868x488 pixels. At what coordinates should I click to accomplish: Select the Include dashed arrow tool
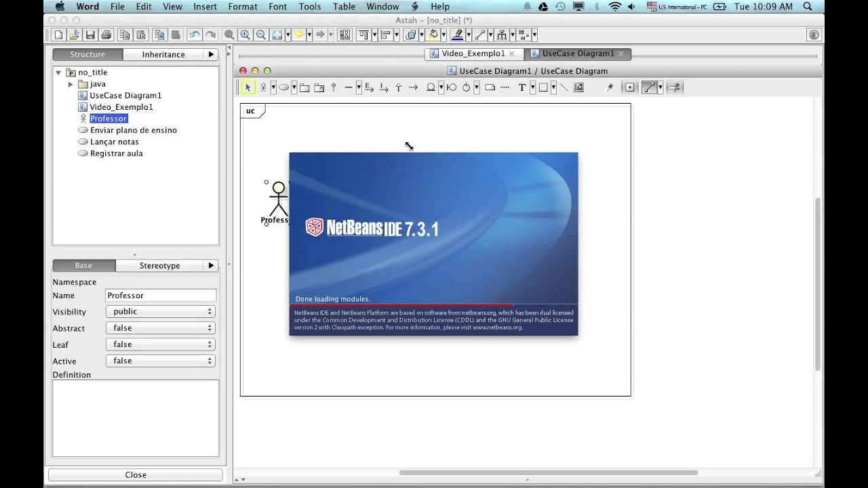pos(384,87)
